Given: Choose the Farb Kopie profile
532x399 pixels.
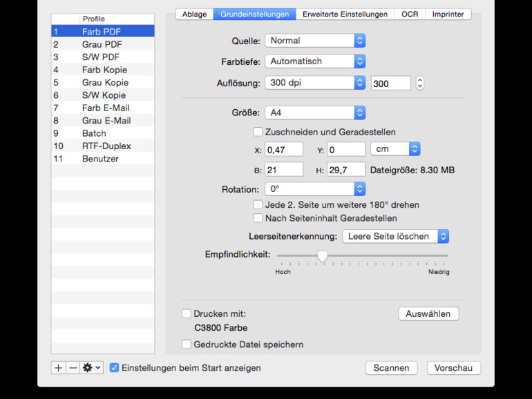Looking at the screenshot, I should click(103, 70).
